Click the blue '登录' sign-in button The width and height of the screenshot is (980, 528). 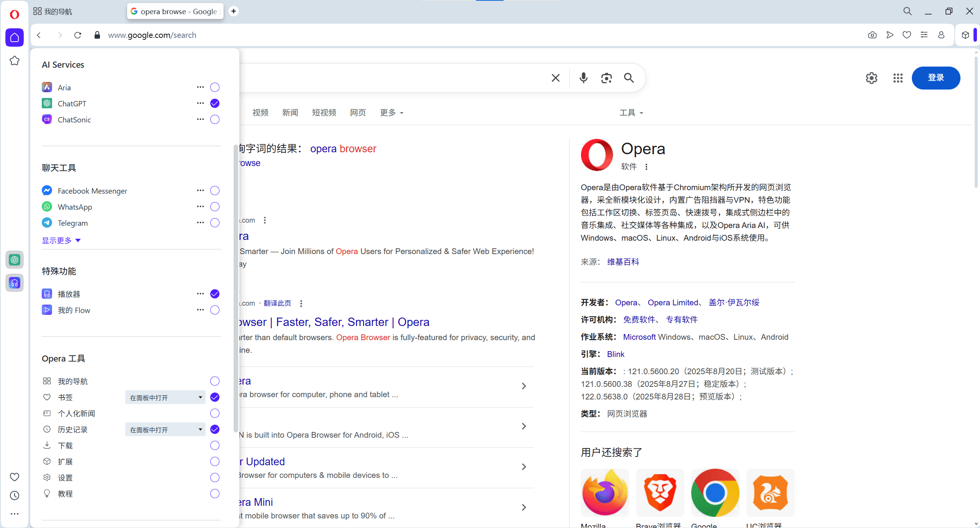pyautogui.click(x=936, y=78)
